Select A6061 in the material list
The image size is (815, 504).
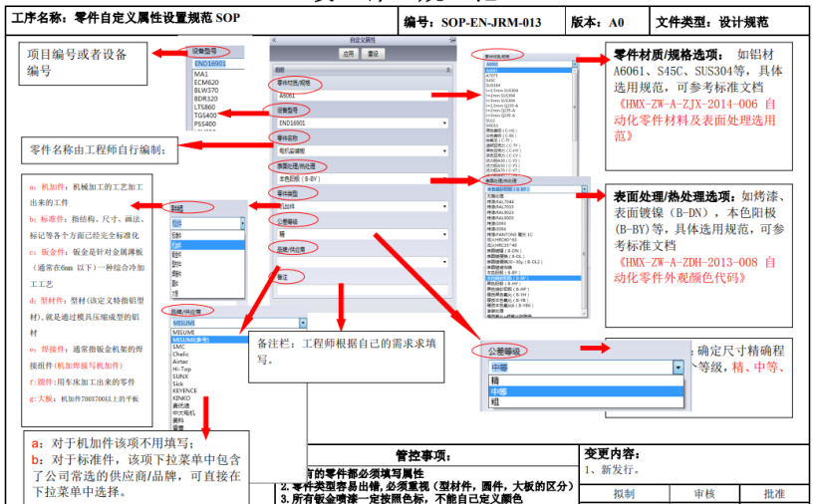(492, 68)
